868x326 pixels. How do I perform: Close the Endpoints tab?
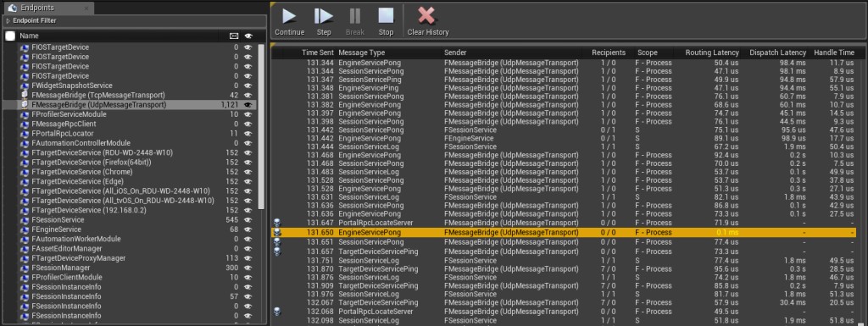86,8
